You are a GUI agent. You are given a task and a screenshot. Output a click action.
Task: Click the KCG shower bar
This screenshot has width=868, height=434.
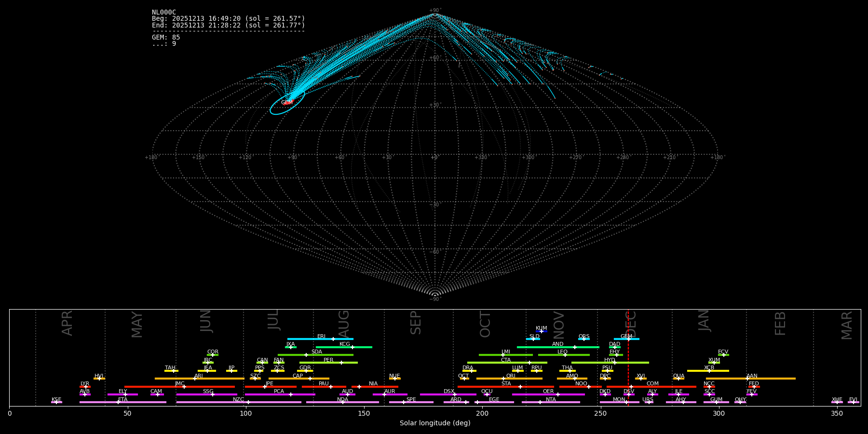(344, 347)
